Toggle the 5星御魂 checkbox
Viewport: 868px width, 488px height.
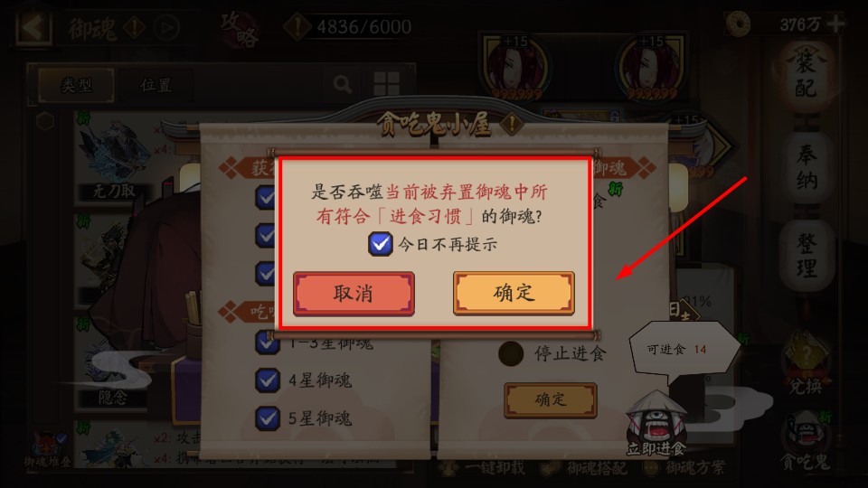(x=268, y=418)
